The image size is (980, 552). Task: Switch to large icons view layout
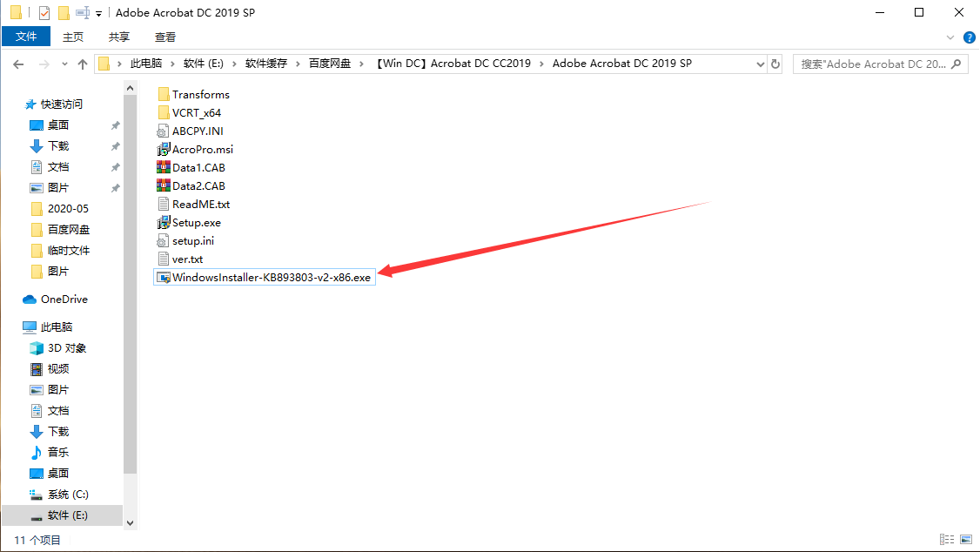click(966, 540)
